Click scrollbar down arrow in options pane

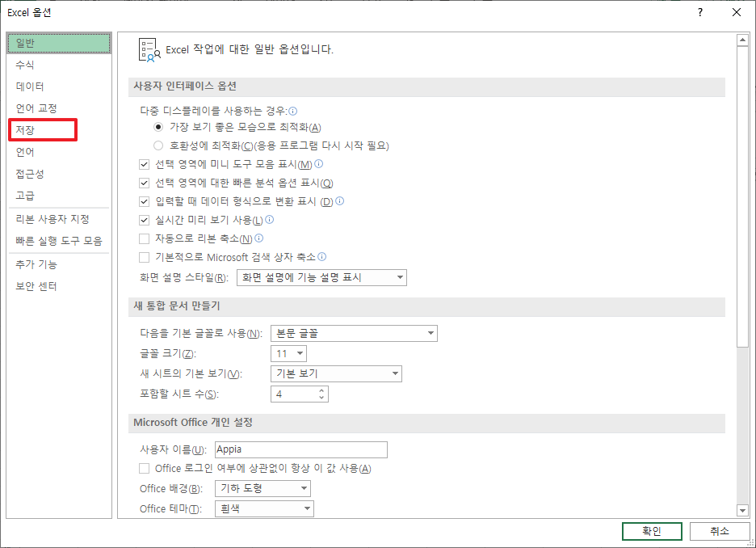(742, 510)
